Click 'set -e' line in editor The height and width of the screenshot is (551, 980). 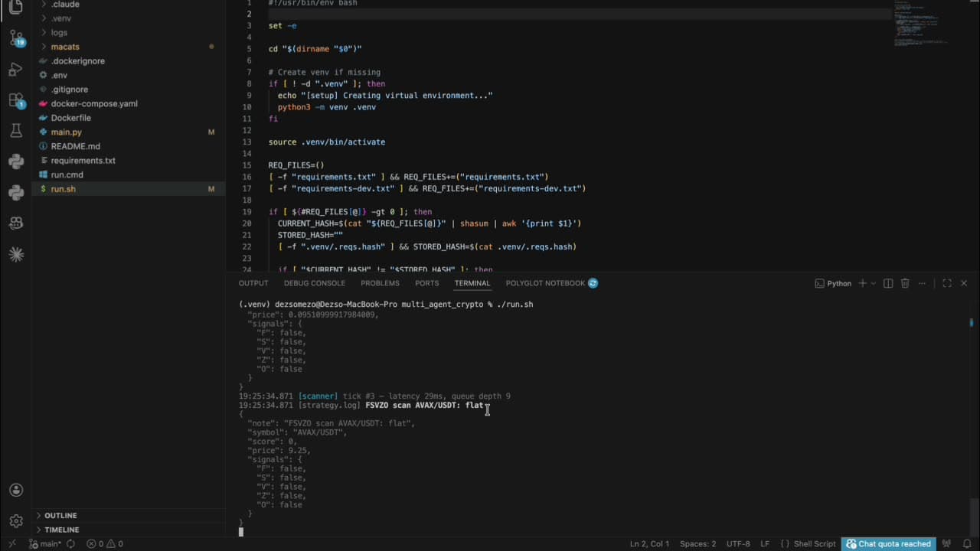coord(283,25)
